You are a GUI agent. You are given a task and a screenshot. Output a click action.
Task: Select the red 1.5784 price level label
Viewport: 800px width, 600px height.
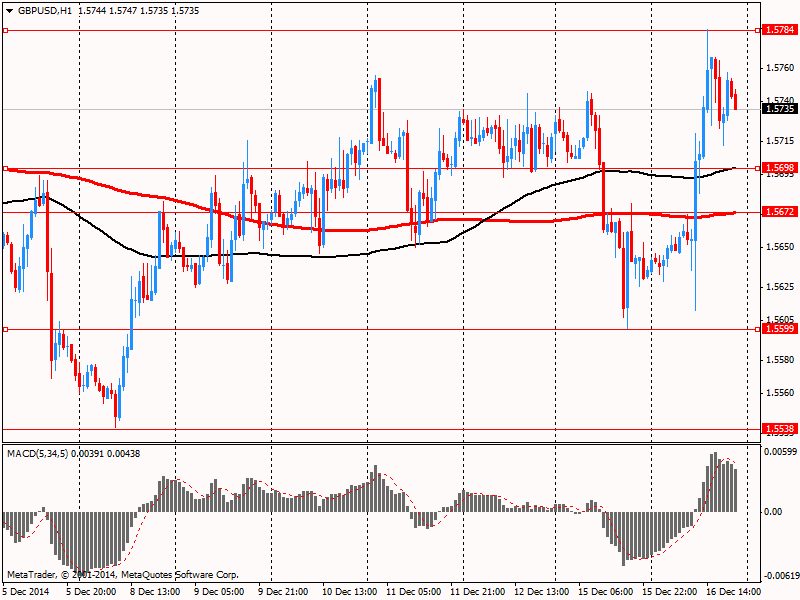click(779, 31)
